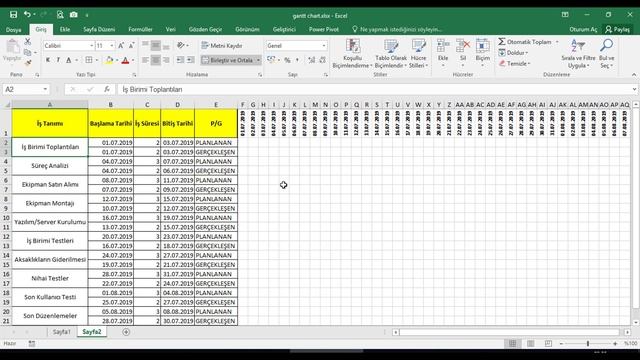Switch to the Sayfa1 sheet tab

pos(62,332)
